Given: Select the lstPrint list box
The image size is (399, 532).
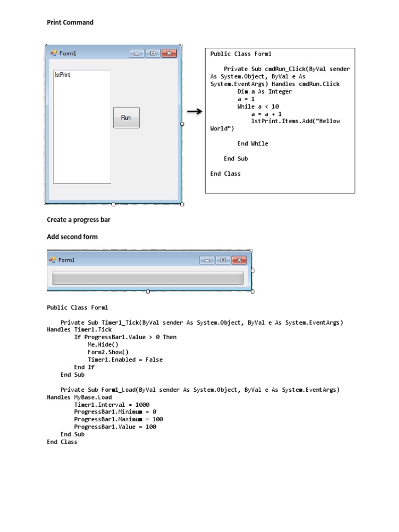Looking at the screenshot, I should coord(82,127).
